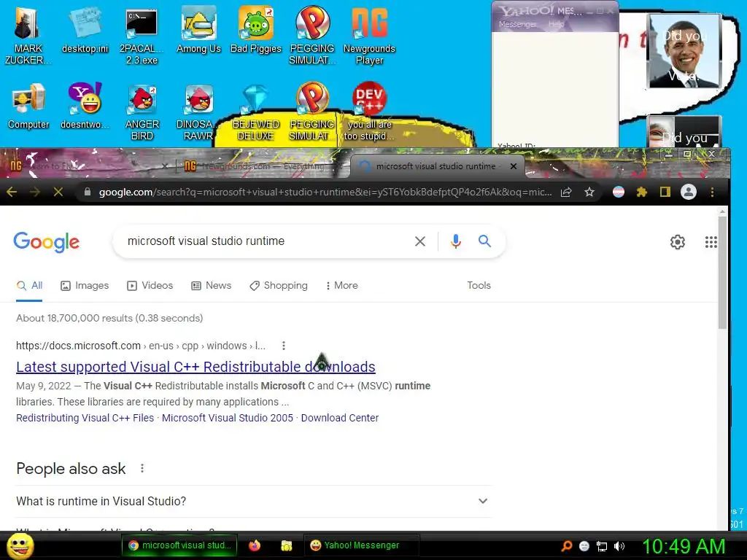Open the network tray icon
747x560 pixels.
(x=602, y=546)
